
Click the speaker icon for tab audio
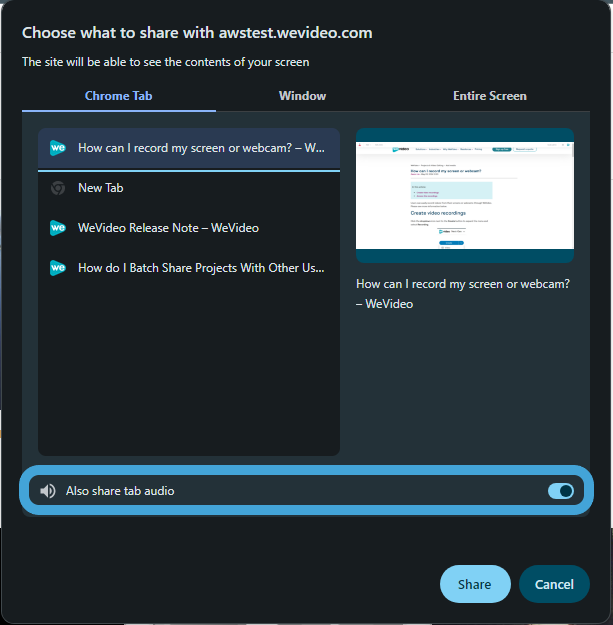(x=48, y=491)
